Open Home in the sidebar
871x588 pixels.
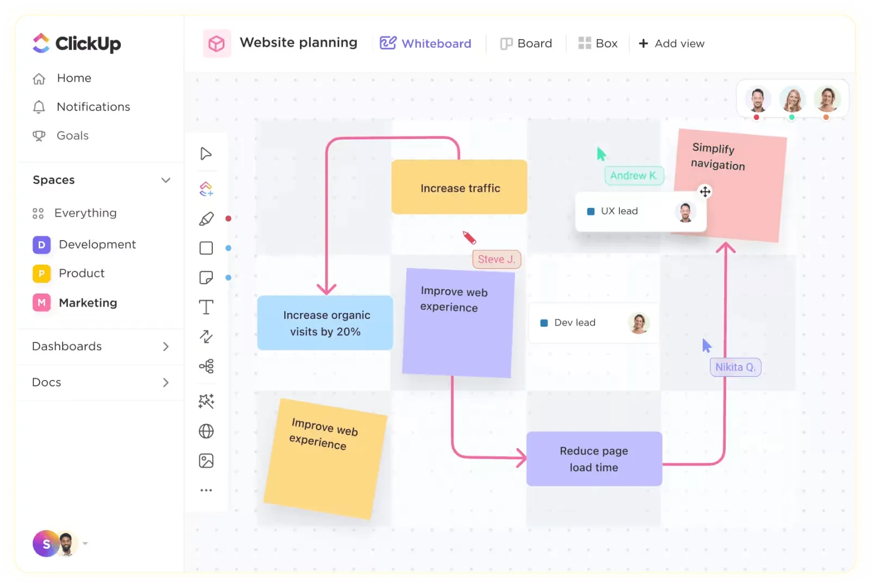pyautogui.click(x=74, y=78)
